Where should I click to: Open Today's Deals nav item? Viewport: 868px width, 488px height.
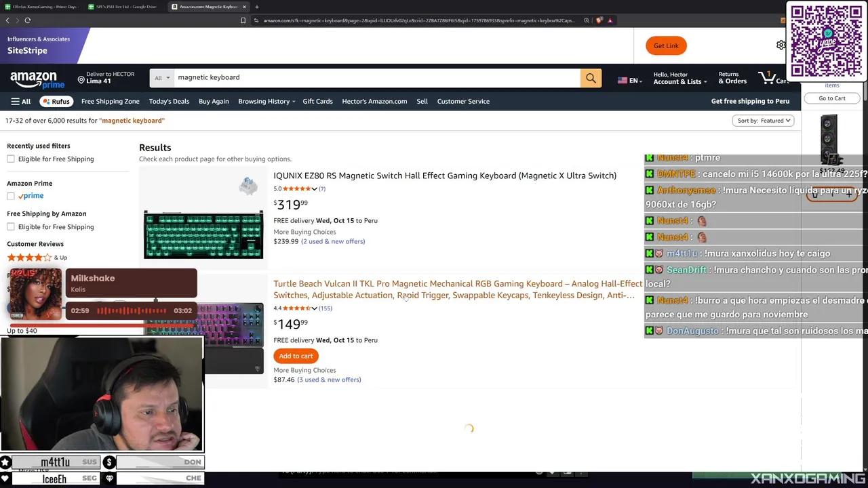click(169, 102)
